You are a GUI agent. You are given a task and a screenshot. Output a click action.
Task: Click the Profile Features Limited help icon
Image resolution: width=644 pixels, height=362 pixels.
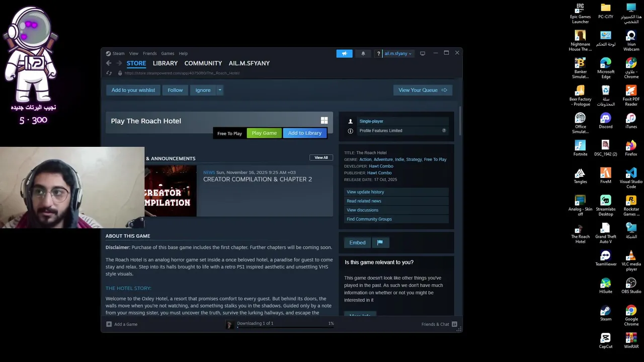[444, 131]
